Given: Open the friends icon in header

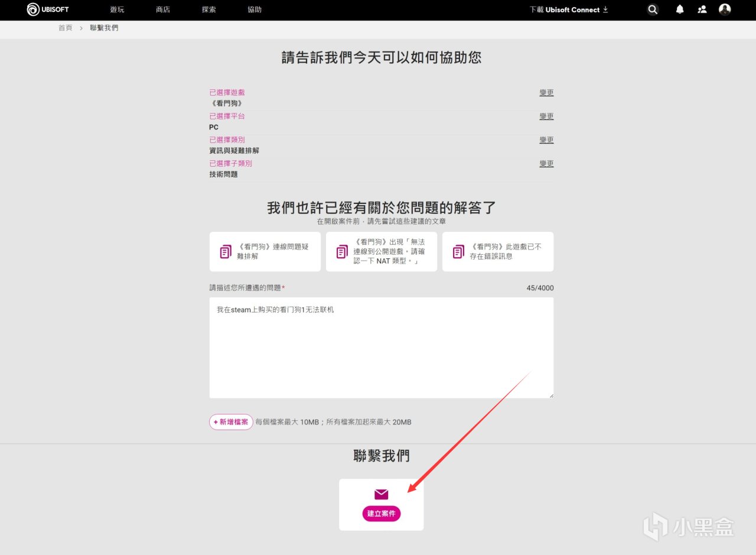Looking at the screenshot, I should pos(702,9).
